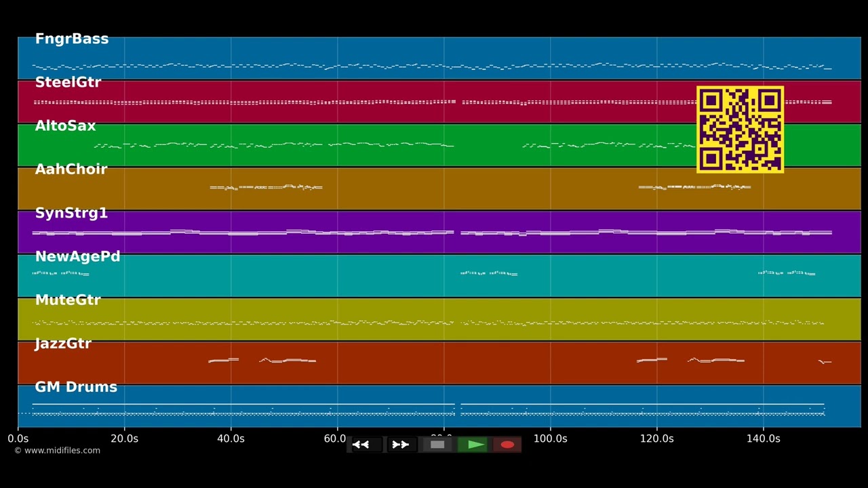Viewport: 868px width, 488px height.
Task: Select the AltoSax track label
Action: click(65, 125)
